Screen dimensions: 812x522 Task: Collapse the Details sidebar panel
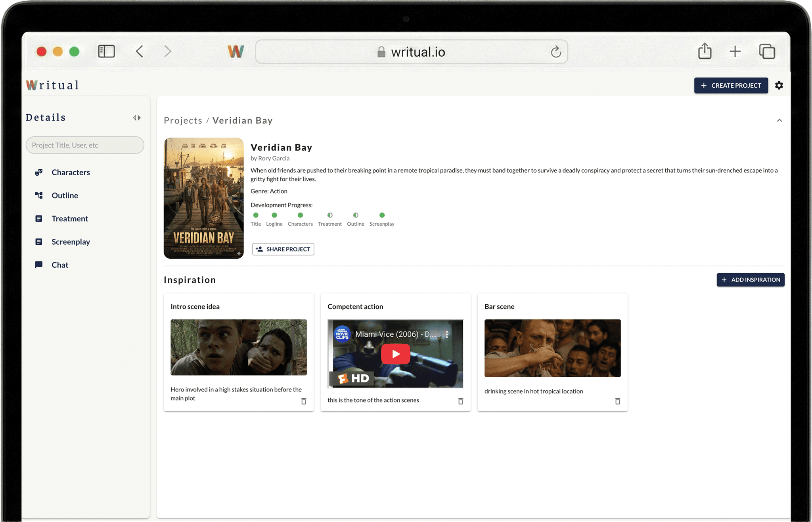click(x=137, y=117)
